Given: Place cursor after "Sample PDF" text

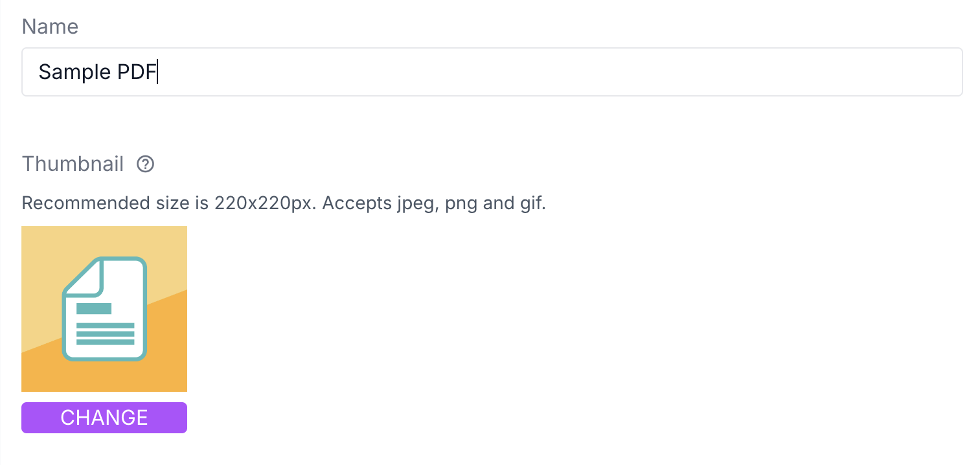Looking at the screenshot, I should pos(158,72).
